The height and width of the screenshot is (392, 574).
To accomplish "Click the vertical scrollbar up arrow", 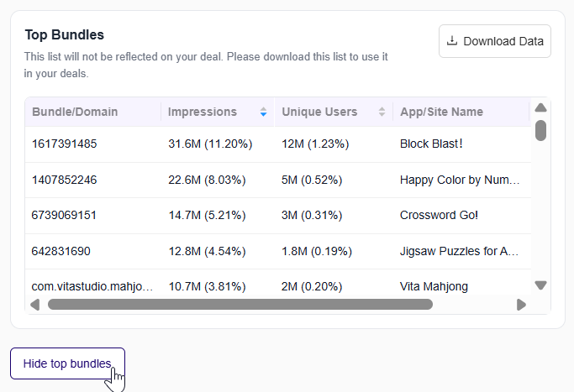I will 540,108.
